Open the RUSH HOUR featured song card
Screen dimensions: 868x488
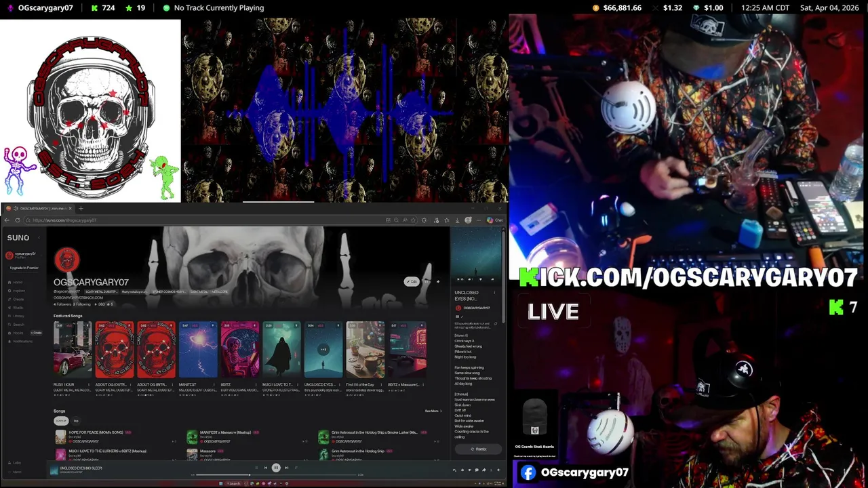73,349
